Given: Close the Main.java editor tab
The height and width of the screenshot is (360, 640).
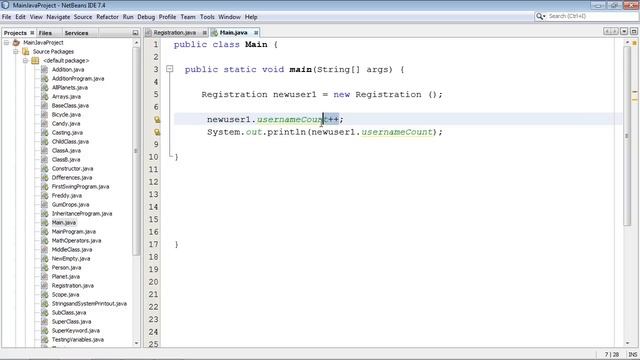Looking at the screenshot, I should (256, 33).
